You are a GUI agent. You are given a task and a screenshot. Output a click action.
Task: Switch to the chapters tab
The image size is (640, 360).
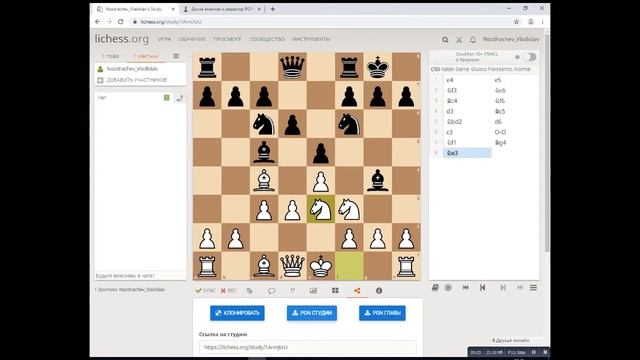click(110, 56)
